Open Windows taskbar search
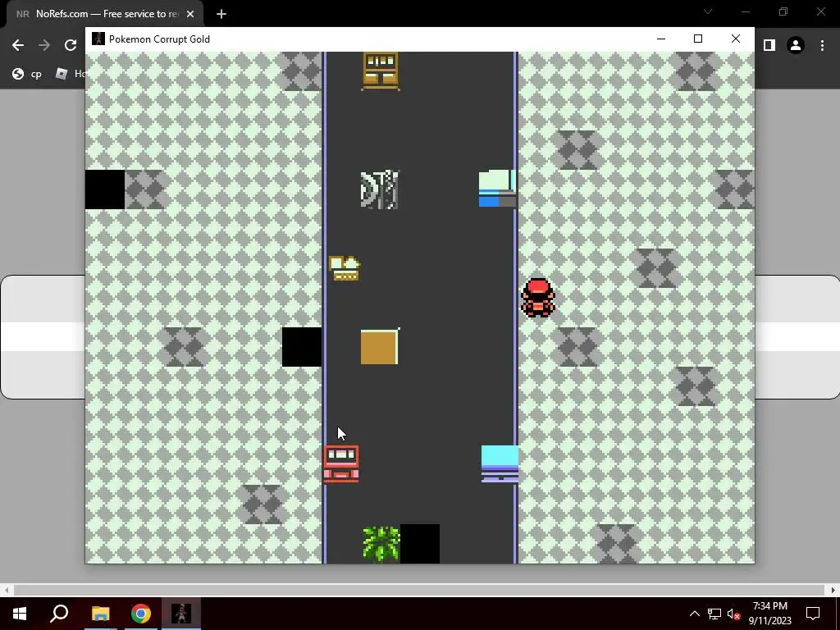This screenshot has width=840, height=630. [x=59, y=614]
